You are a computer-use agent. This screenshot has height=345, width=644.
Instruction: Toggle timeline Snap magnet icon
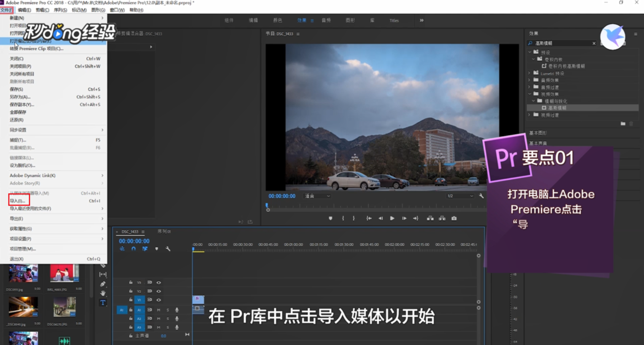pyautogui.click(x=133, y=249)
